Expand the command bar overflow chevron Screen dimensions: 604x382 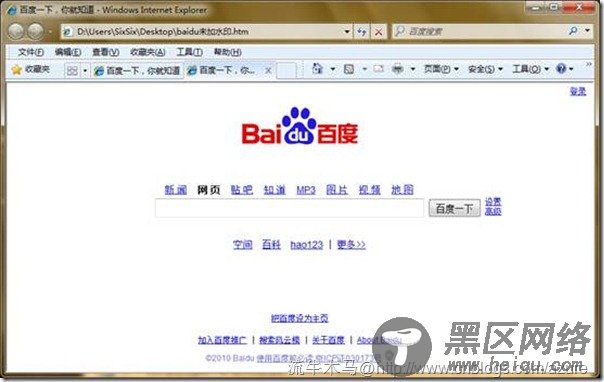pyautogui.click(x=589, y=64)
